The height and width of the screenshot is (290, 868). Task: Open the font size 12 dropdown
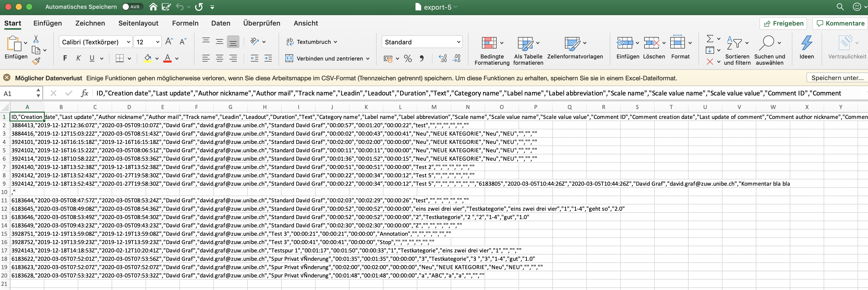click(x=158, y=42)
